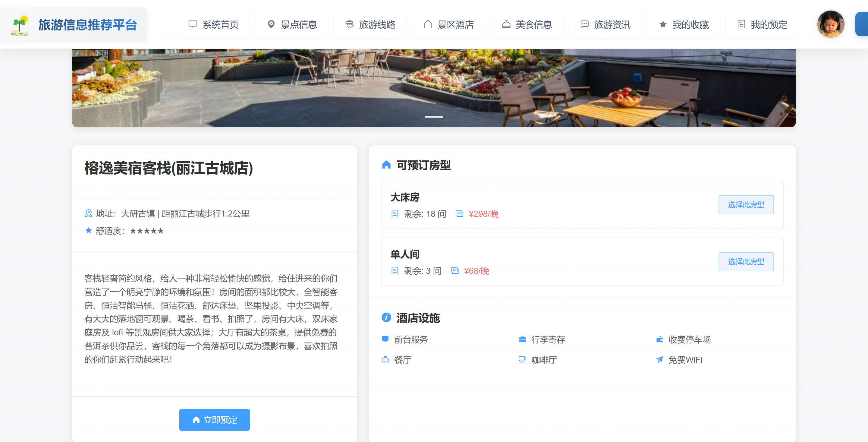This screenshot has height=442, width=868.
Task: Click the price icon for 单人间
Action: pyautogui.click(x=454, y=270)
